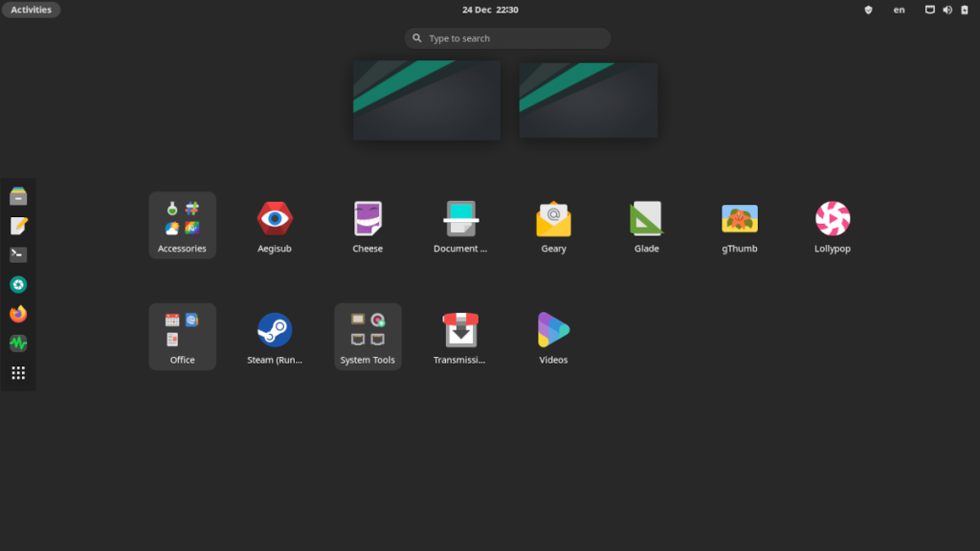Switch to the second workspace thumbnail
980x551 pixels.
click(588, 99)
